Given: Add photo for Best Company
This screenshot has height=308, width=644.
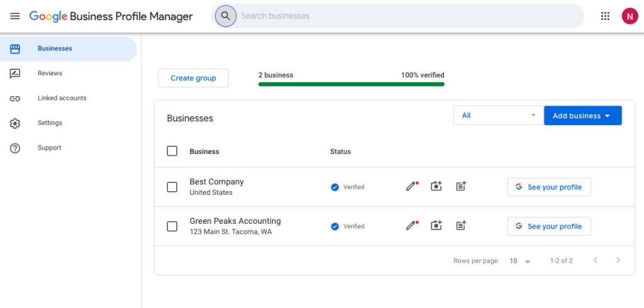Looking at the screenshot, I should click(436, 186).
